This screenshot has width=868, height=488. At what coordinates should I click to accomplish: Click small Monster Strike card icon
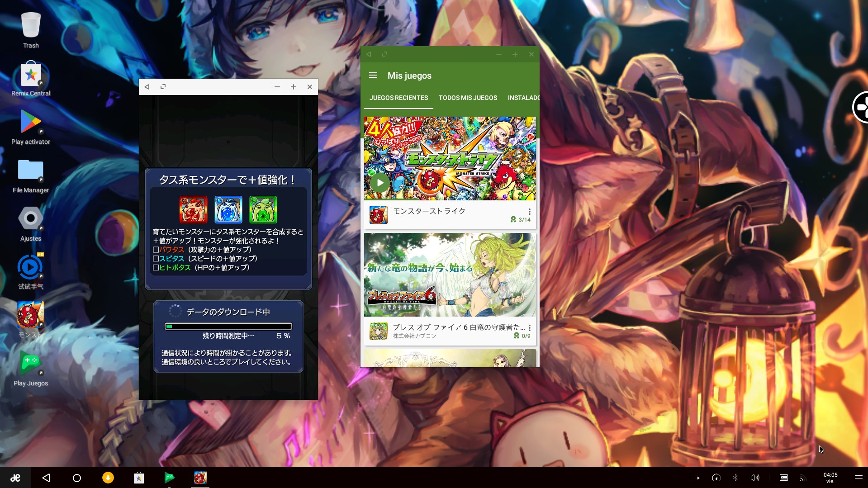(x=379, y=215)
